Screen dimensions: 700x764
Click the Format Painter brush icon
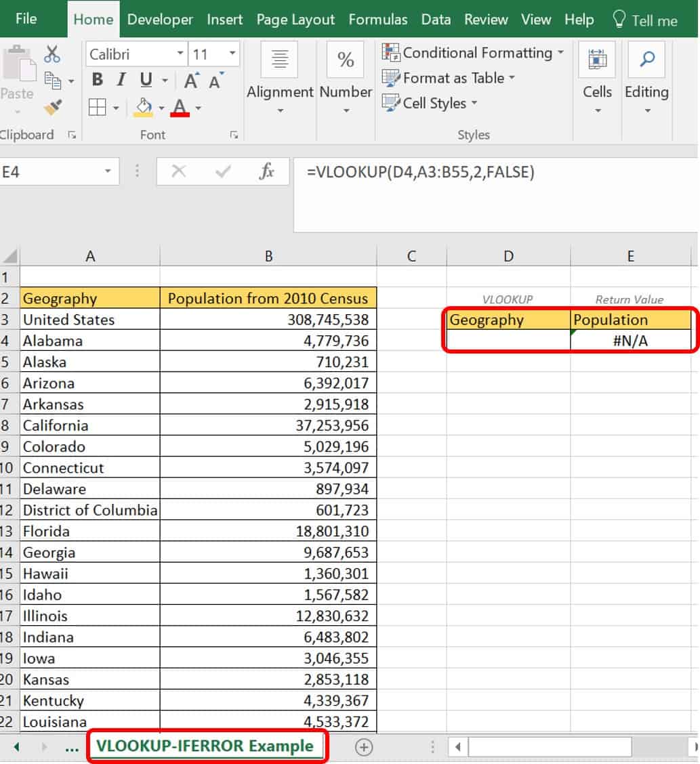52,107
